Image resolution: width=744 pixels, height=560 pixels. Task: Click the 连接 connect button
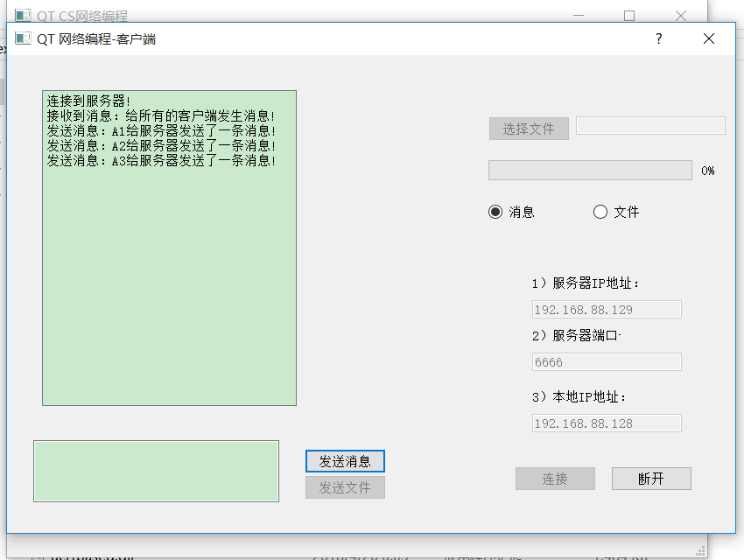[555, 479]
